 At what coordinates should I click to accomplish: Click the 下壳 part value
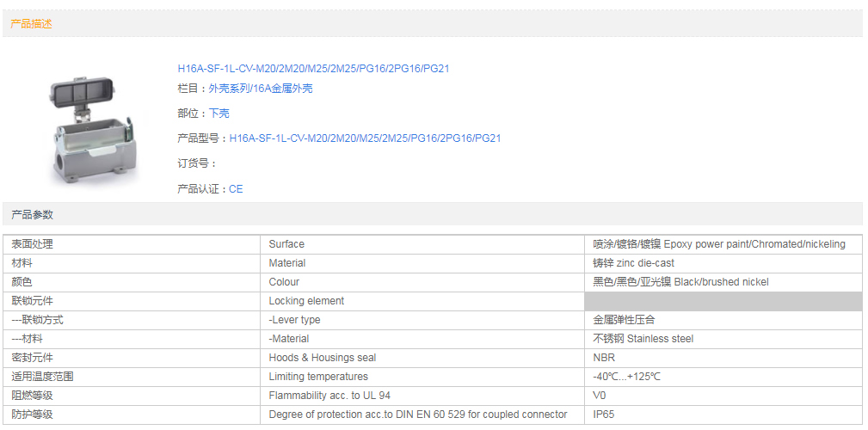tap(219, 114)
